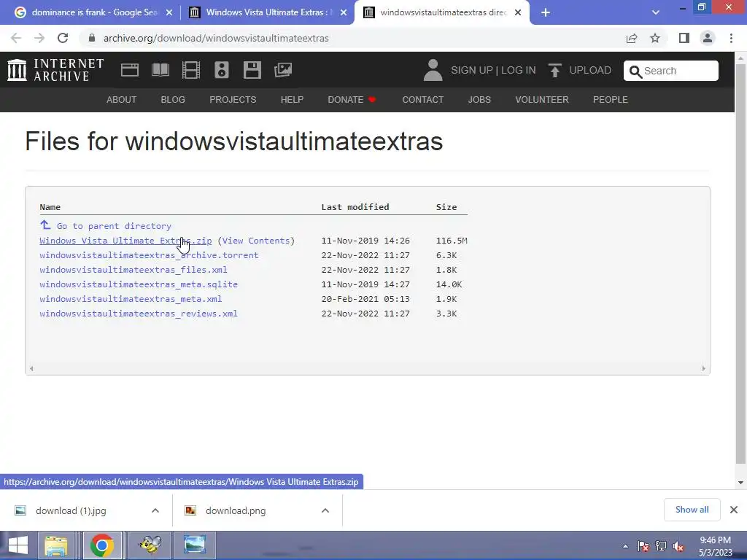The image size is (747, 560).
Task: Open the VOLUNTEER menu item
Action: (x=542, y=99)
